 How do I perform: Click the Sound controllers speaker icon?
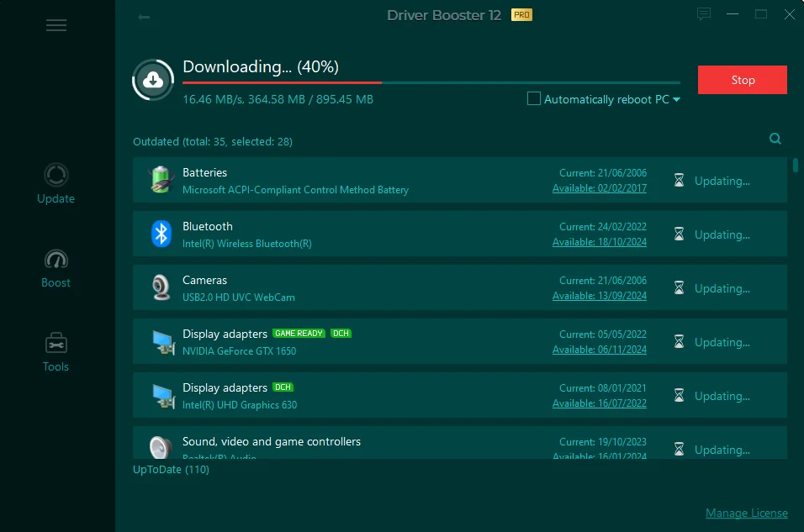pos(161,447)
